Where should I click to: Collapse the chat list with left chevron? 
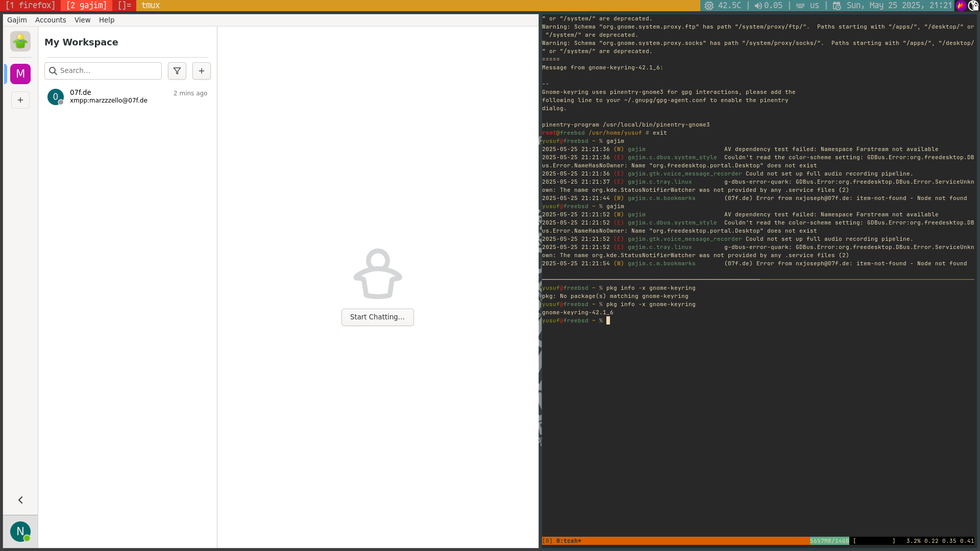tap(20, 500)
